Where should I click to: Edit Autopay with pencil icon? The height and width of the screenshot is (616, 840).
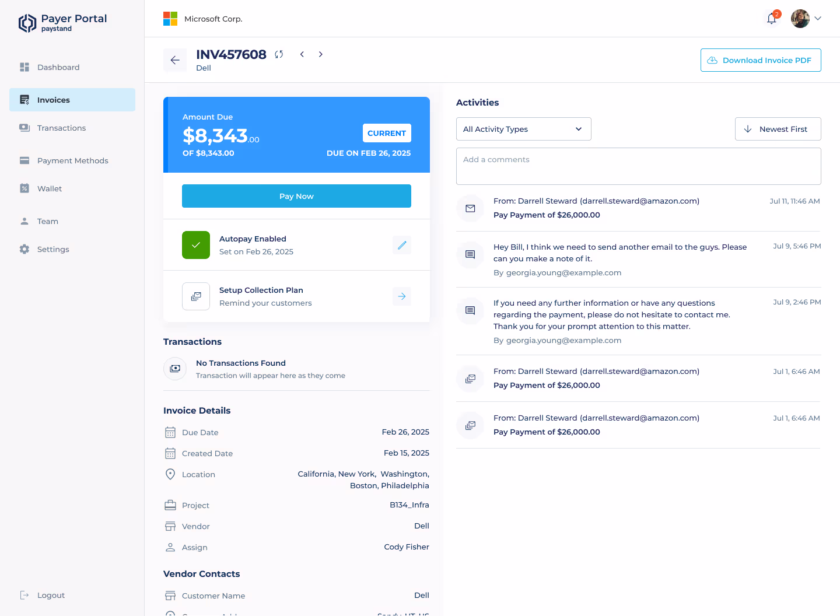click(x=402, y=245)
